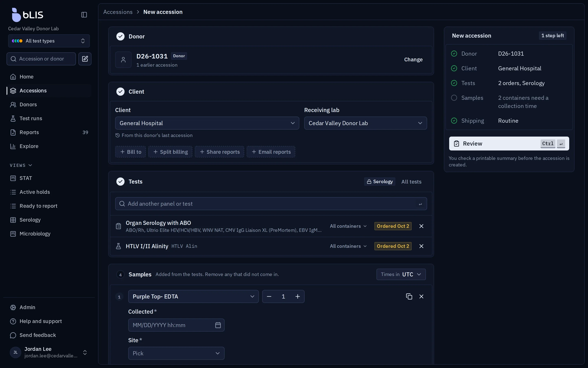Image resolution: width=588 pixels, height=368 pixels.
Task: Open the Collected date calendar picker
Action: 218,325
